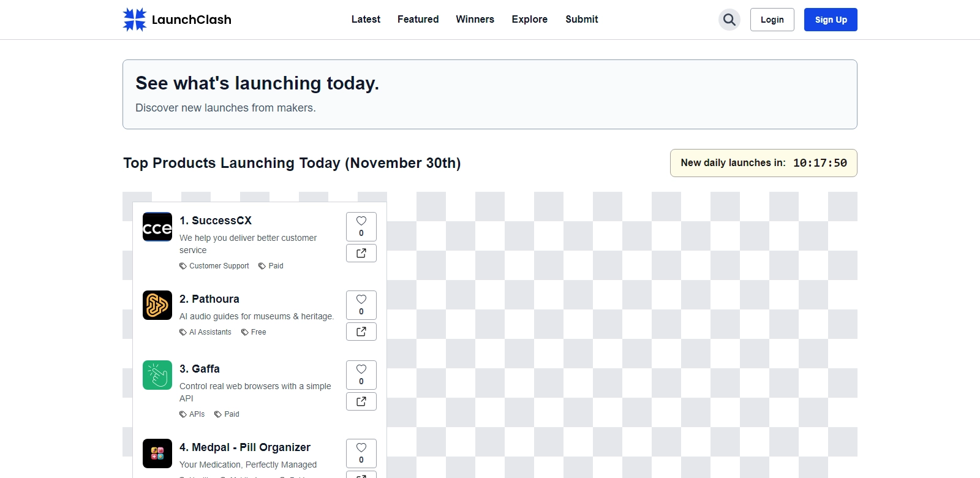
Task: Click the LaunchClash logo
Action: point(177,20)
